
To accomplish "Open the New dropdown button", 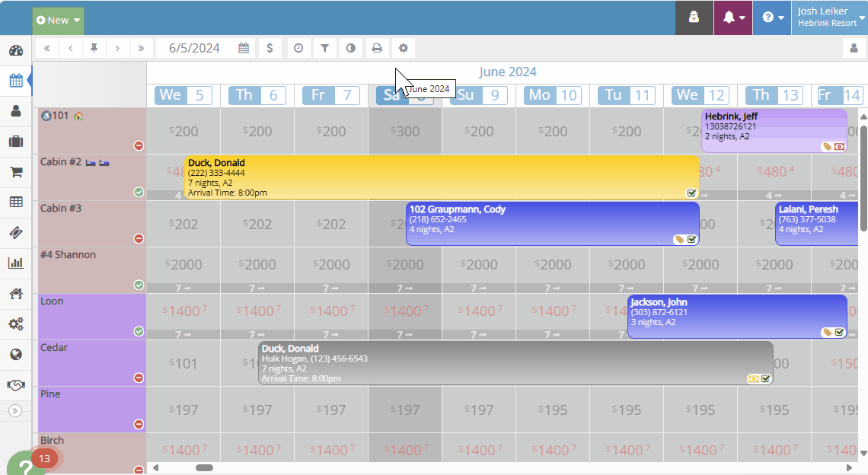I will (57, 20).
